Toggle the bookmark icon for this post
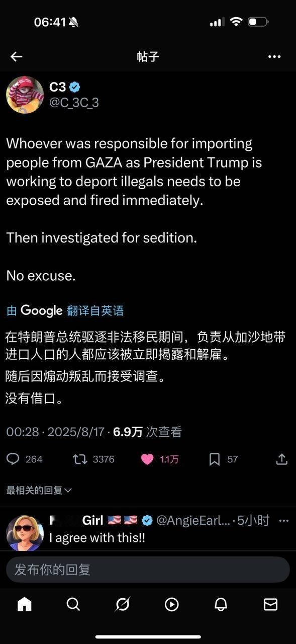The height and width of the screenshot is (644, 296). pos(215,459)
